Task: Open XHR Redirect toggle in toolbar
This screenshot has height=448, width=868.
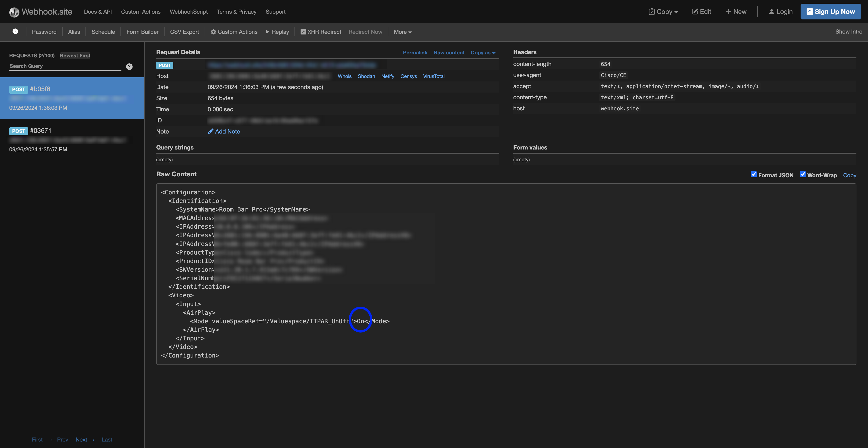Action: point(321,32)
